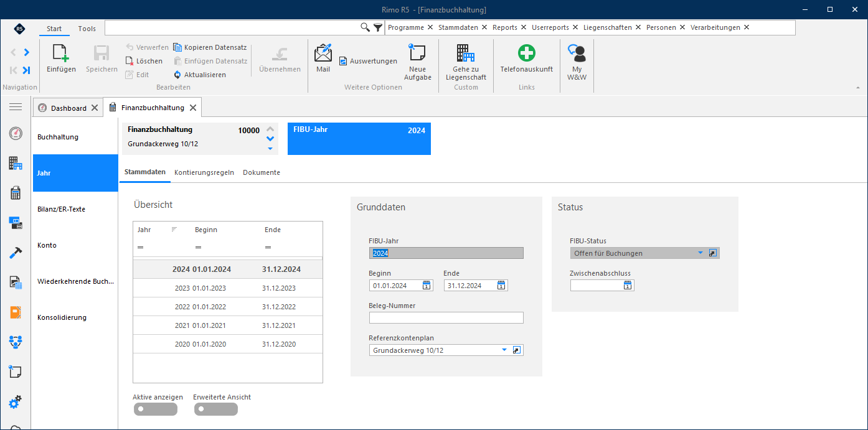Open the buildings sidebar icon
The width and height of the screenshot is (868, 430).
click(x=16, y=164)
